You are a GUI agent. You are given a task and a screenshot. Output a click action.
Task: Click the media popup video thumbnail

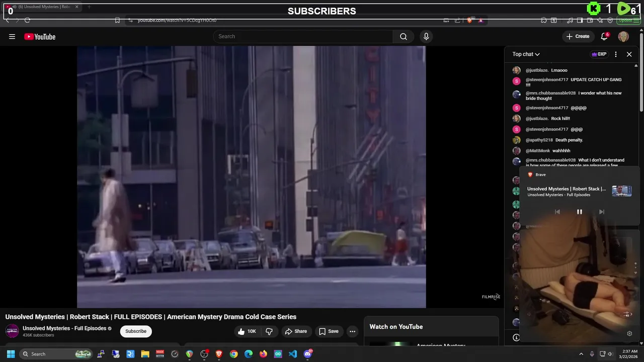click(621, 191)
